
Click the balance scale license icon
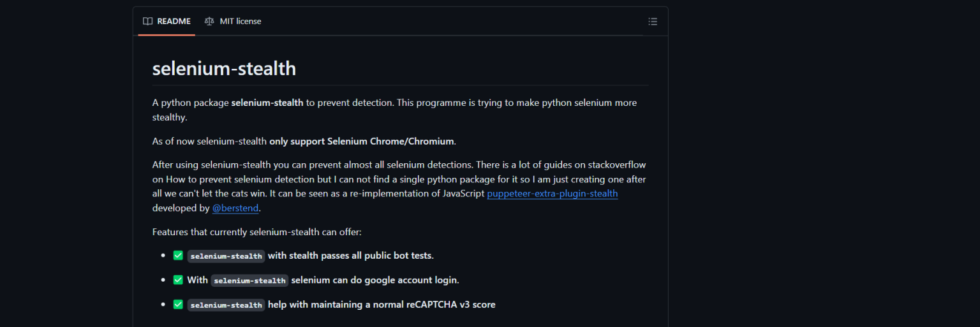(x=209, y=21)
